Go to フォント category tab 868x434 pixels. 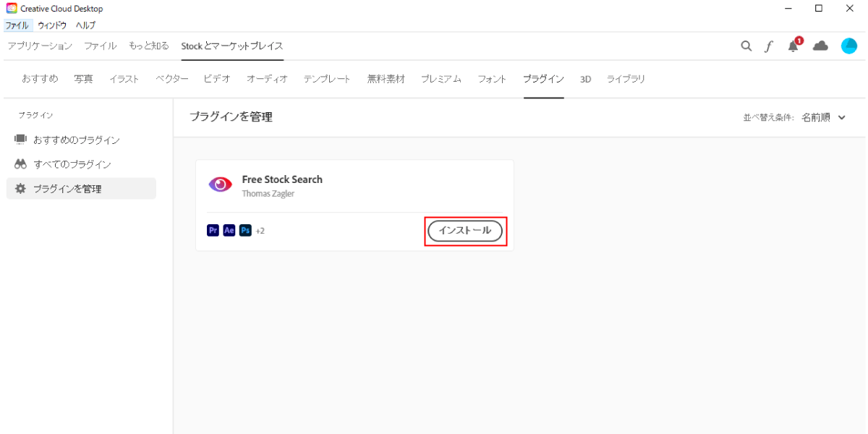pos(492,79)
